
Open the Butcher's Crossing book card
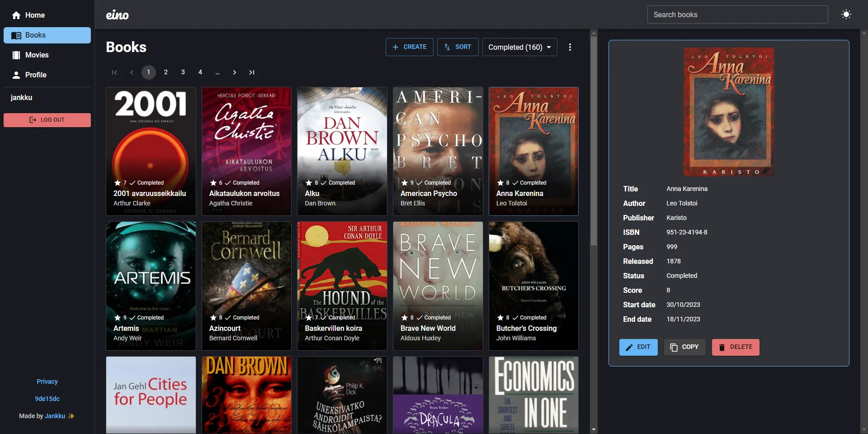pos(533,286)
